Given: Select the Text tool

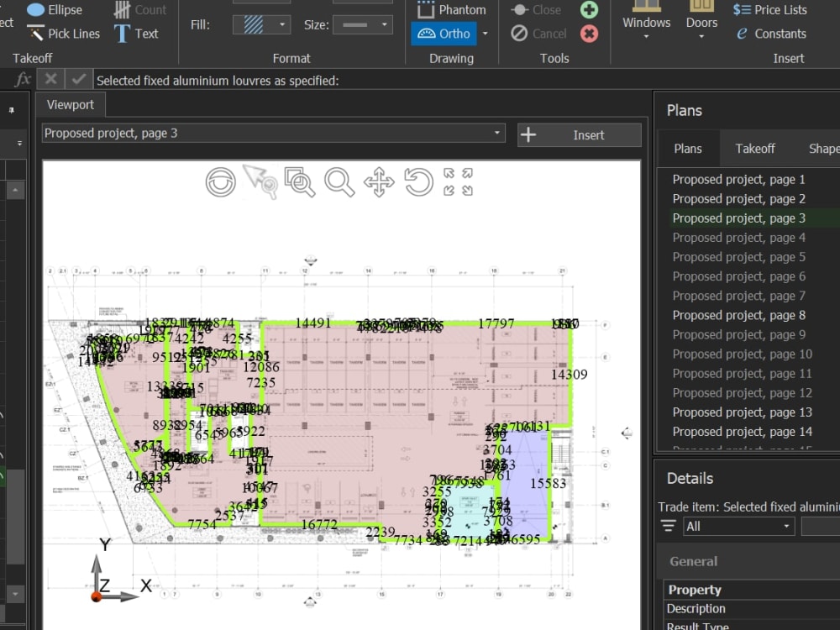Looking at the screenshot, I should (x=136, y=34).
